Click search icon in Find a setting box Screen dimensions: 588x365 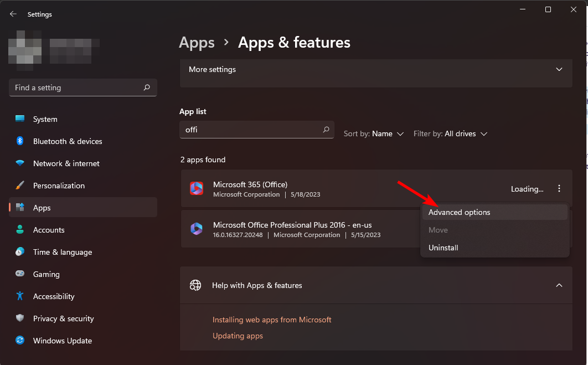coord(147,88)
